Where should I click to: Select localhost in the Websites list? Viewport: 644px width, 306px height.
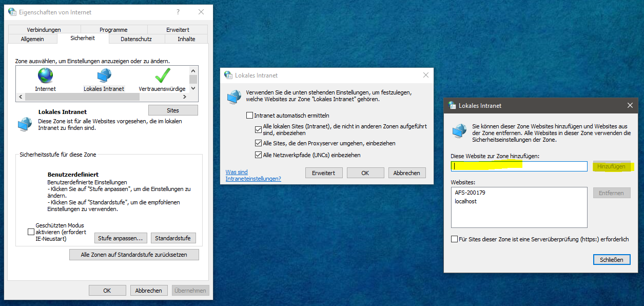coord(466,201)
